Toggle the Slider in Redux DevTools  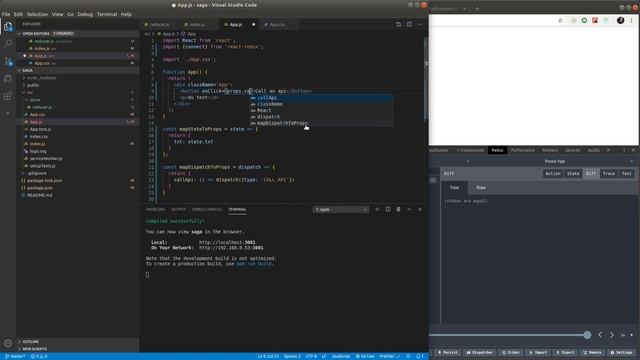coord(511,352)
